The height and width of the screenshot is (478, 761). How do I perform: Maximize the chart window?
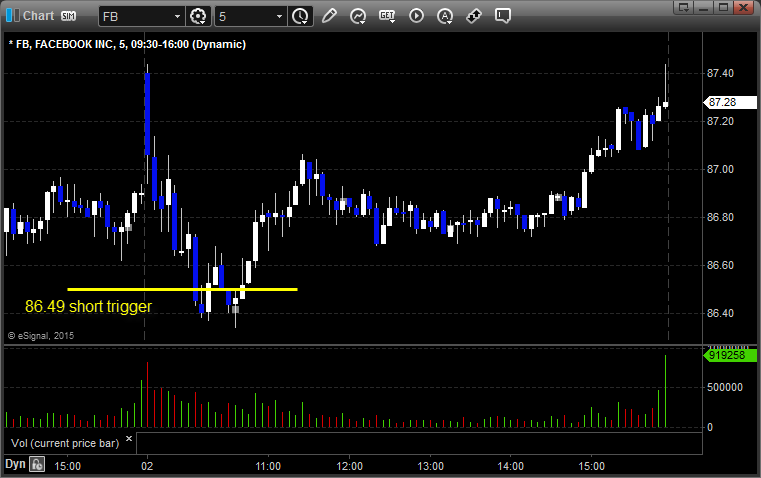(x=723, y=7)
